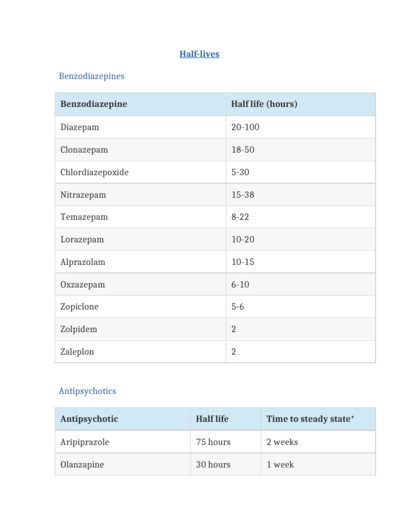Click the Clonazepam row name
Viewport: 399px width, 532px height.
(x=84, y=150)
